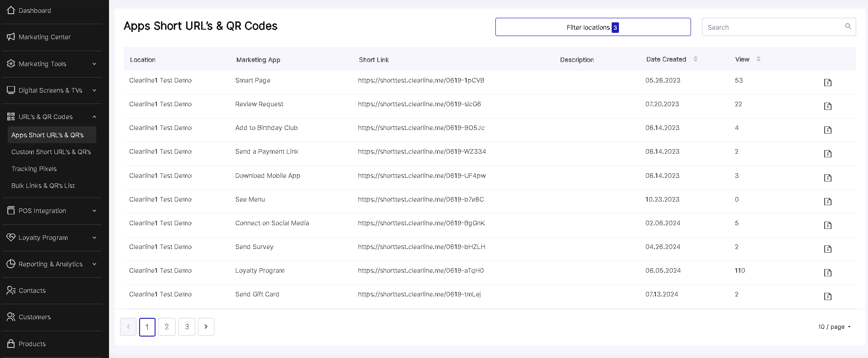Click previous page arrow button

(x=128, y=327)
